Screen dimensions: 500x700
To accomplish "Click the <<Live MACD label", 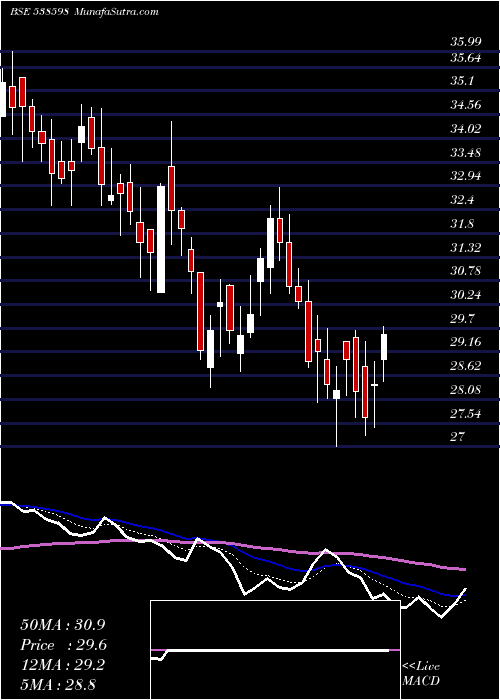I will pos(421,673).
